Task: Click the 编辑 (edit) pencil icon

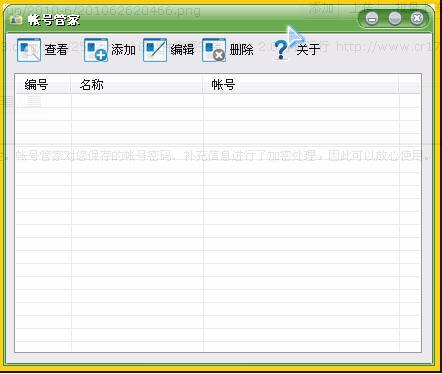Action: [x=155, y=50]
